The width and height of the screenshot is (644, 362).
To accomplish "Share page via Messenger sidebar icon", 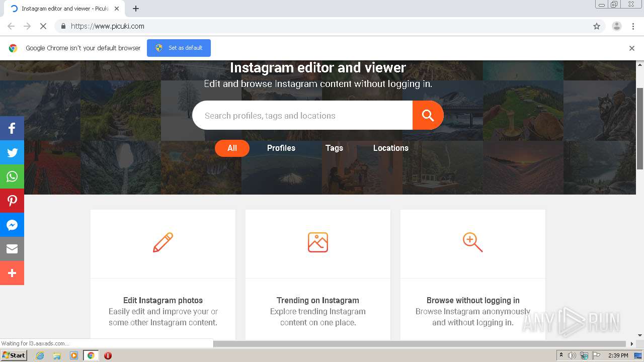I will click(12, 225).
